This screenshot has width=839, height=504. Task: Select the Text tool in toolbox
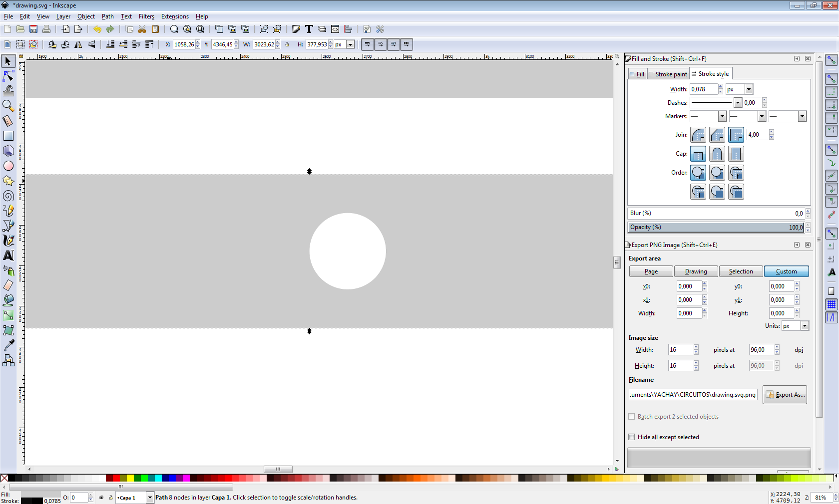point(8,255)
